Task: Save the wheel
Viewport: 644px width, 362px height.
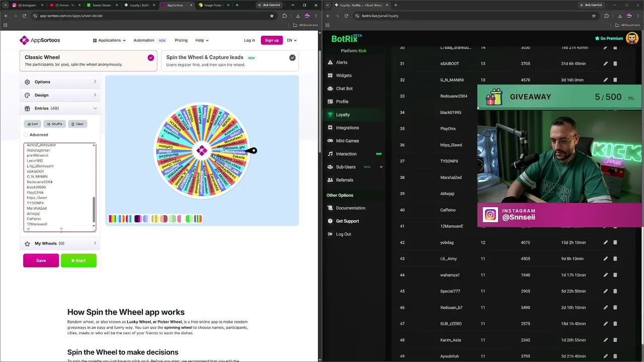Action: (41, 260)
